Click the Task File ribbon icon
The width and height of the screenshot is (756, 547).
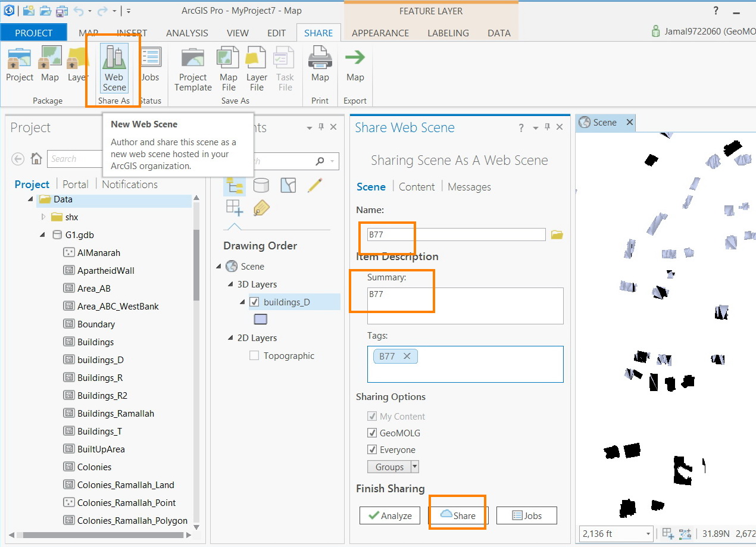(285, 68)
